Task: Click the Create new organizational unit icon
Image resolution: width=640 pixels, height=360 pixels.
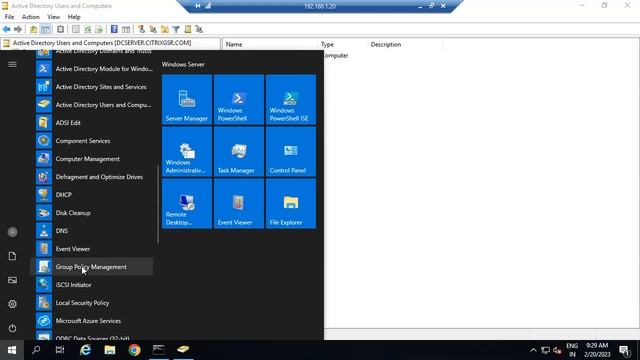Action: tap(164, 29)
